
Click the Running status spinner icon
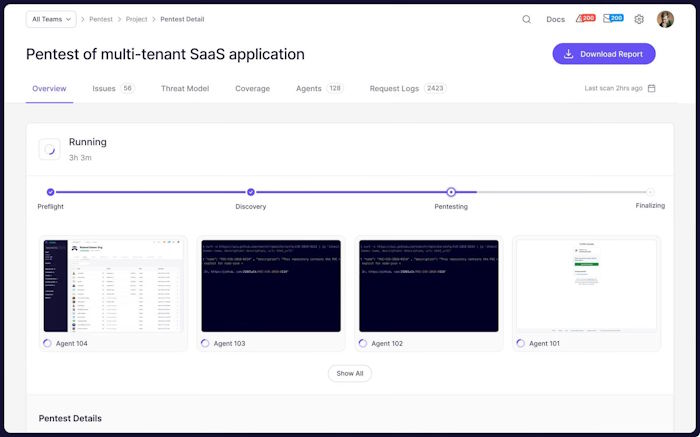[50, 150]
